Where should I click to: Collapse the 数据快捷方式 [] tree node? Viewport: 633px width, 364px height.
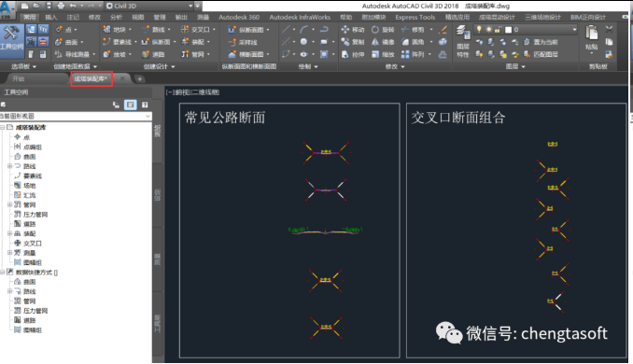[2, 273]
